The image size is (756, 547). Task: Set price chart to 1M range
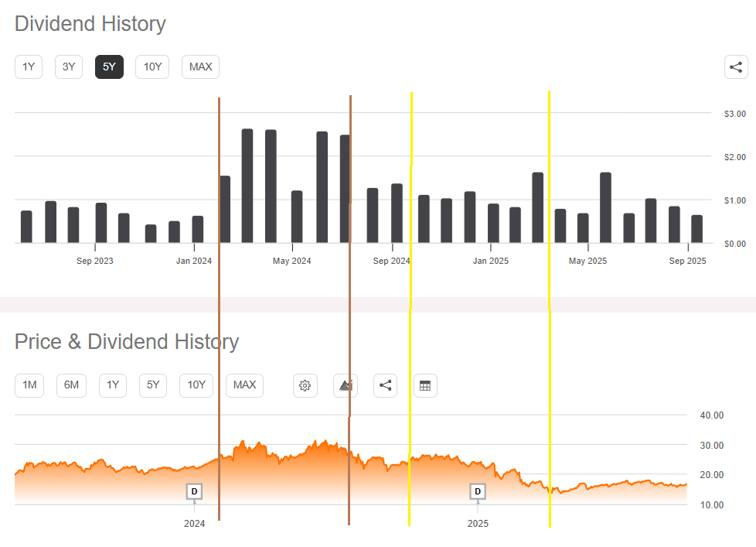(x=29, y=385)
